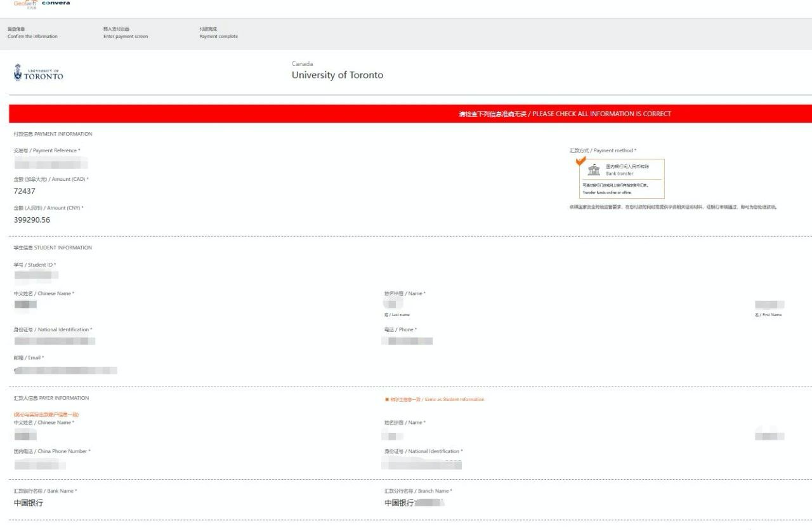Go to the 'Confirm the information' step

coord(32,33)
